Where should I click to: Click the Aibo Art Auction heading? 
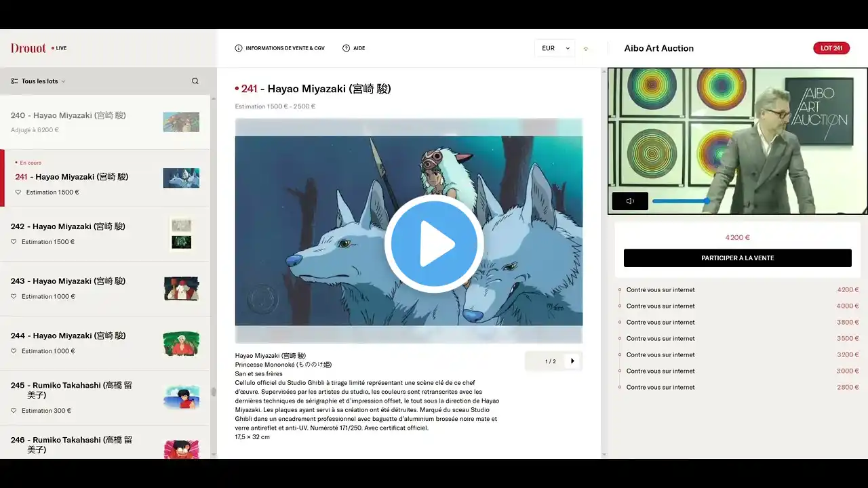coord(658,48)
